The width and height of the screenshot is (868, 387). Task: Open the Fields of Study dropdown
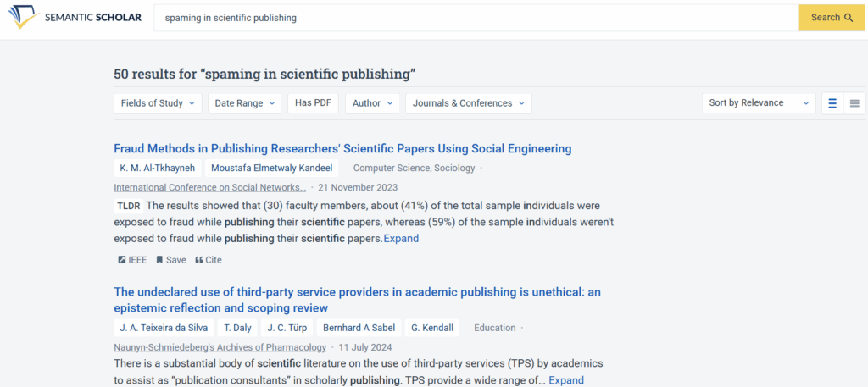coord(158,103)
